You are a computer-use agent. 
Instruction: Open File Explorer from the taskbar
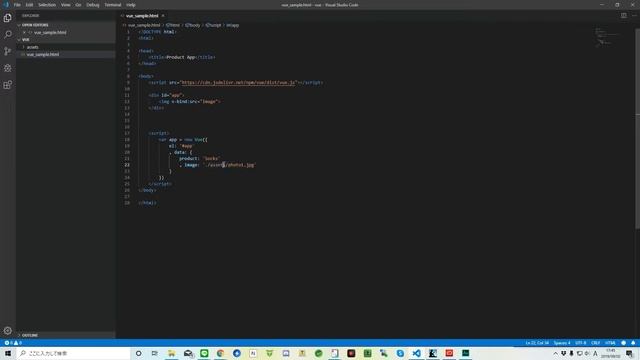tap(171, 353)
